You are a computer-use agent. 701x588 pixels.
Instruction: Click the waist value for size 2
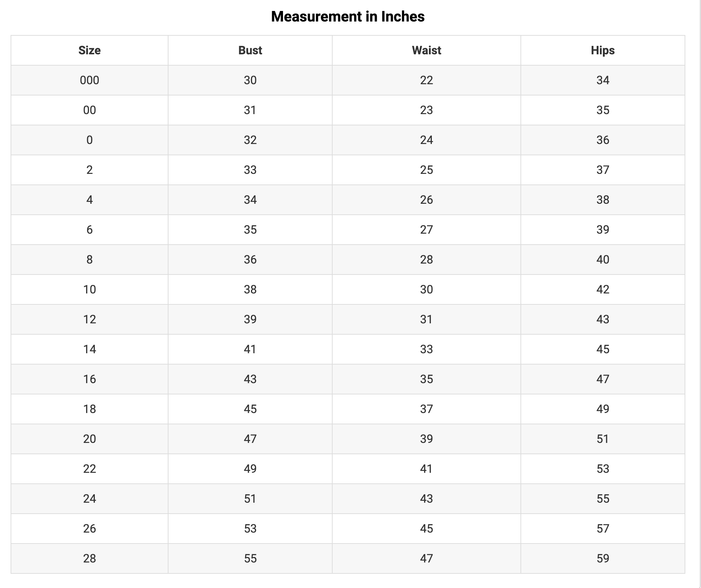tap(426, 170)
